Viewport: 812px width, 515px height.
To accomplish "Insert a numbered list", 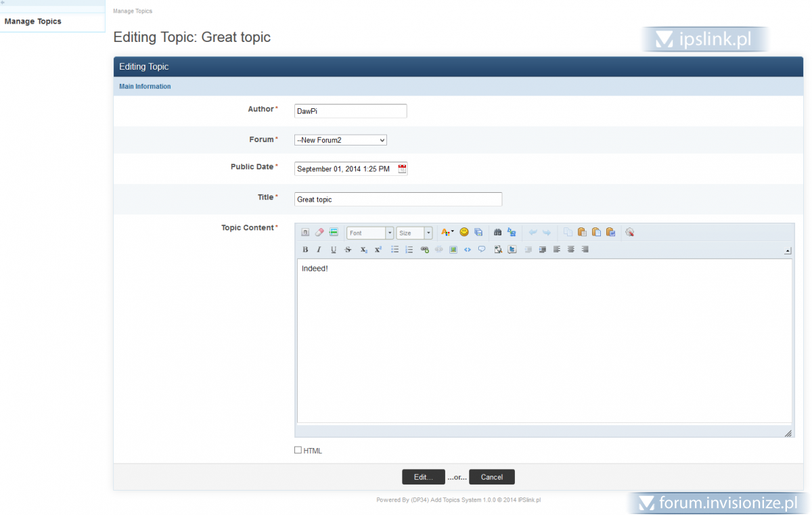I will tap(409, 250).
